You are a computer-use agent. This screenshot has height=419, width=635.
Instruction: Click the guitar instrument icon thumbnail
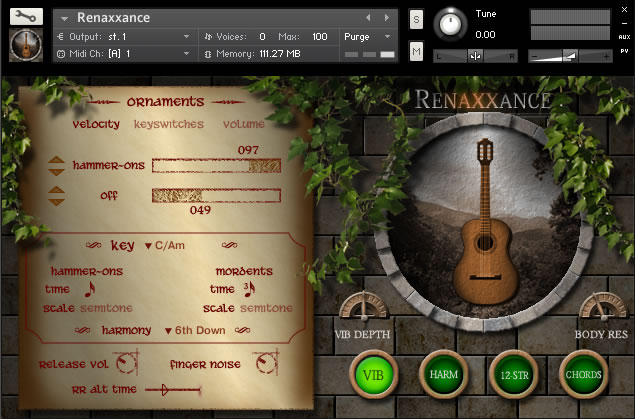(x=26, y=45)
